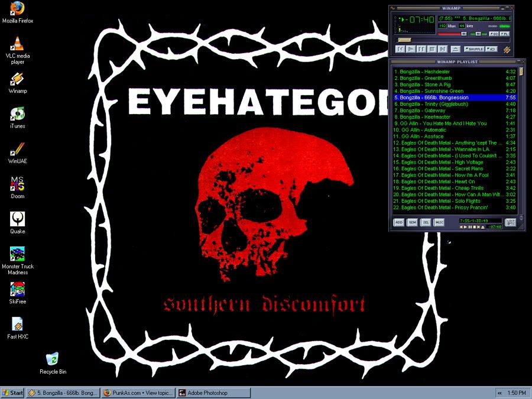The height and width of the screenshot is (399, 532).
Task: Select 'Eagles Of Death Metal - Cheap Thrills'
Action: [455, 188]
